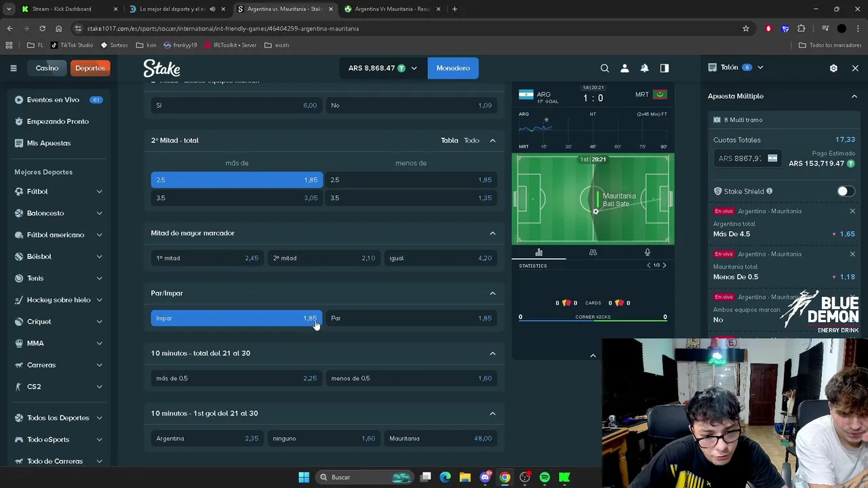This screenshot has width=868, height=488.
Task: Switch to Casino tab
Action: 47,68
